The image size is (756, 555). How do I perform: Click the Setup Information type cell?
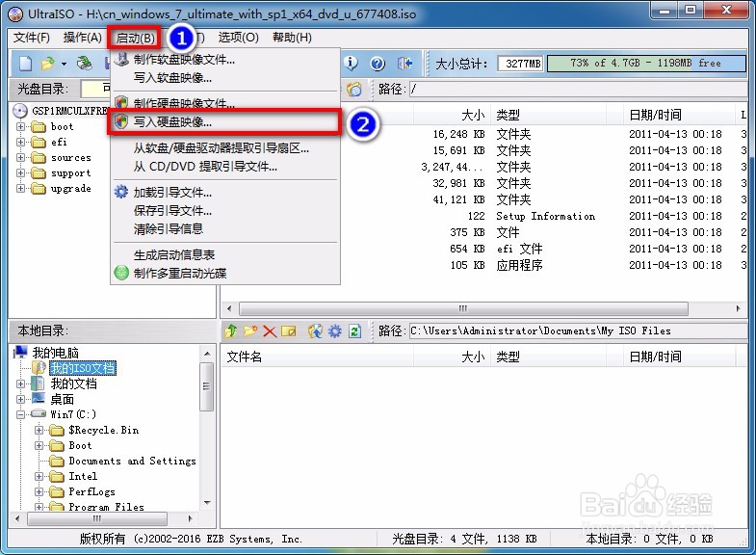[x=546, y=216]
